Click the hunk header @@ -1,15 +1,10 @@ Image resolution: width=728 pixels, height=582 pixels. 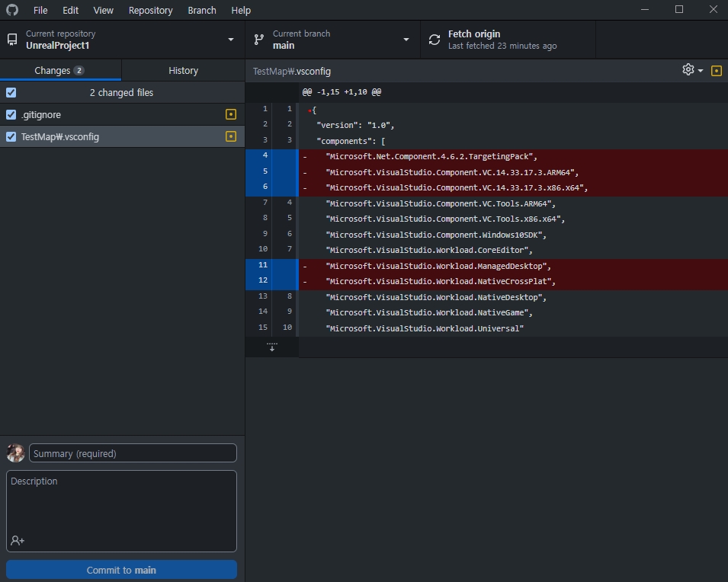pos(342,92)
